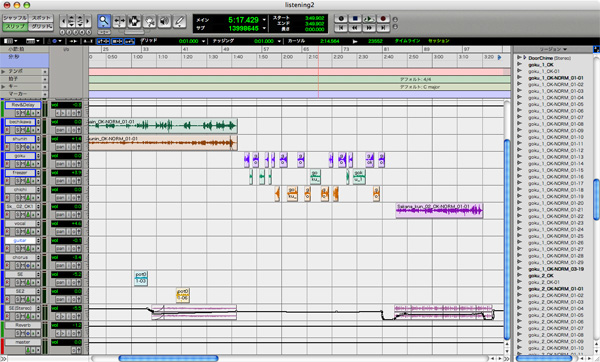Select the Pencil tool
Image resolution: width=600 pixels, height=362 pixels.
179,21
